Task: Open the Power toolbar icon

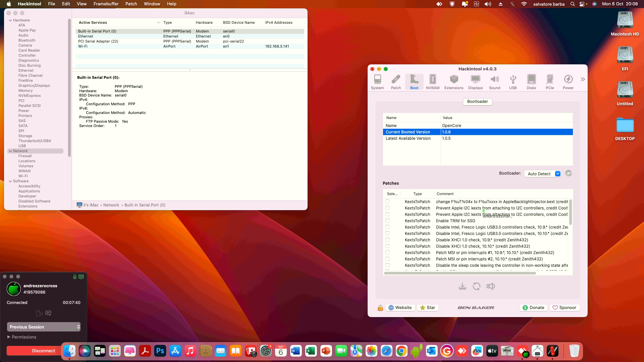Action: click(568, 82)
